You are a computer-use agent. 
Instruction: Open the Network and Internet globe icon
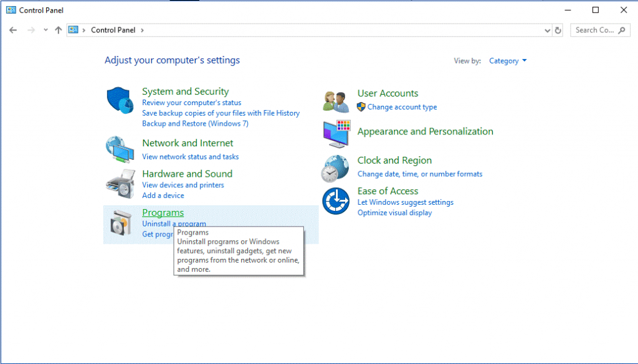point(120,149)
